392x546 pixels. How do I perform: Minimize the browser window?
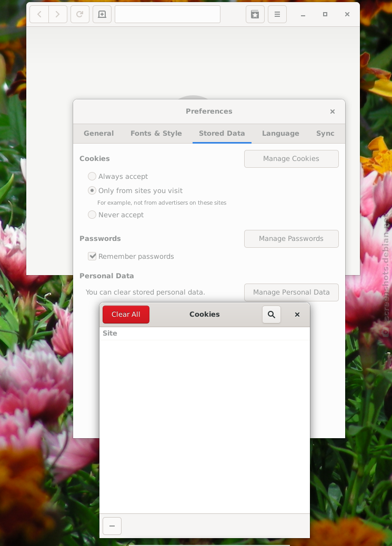click(303, 15)
